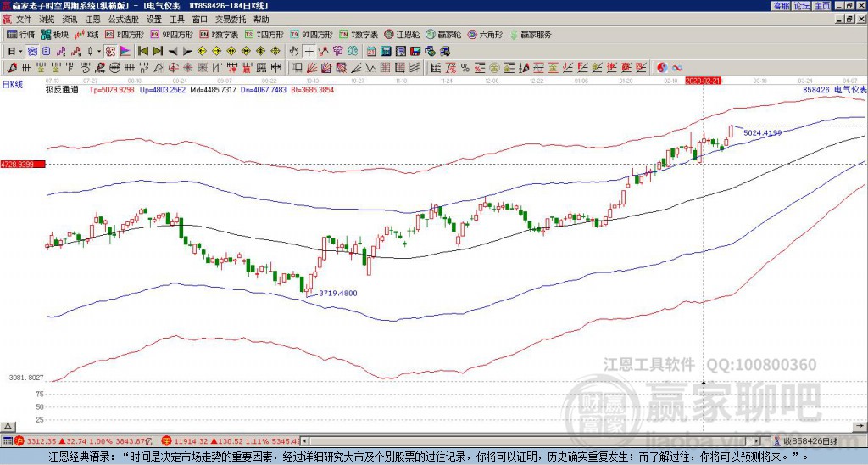The image size is (868, 465).
Task: Select the red pencil drawing tool
Action: [12, 68]
